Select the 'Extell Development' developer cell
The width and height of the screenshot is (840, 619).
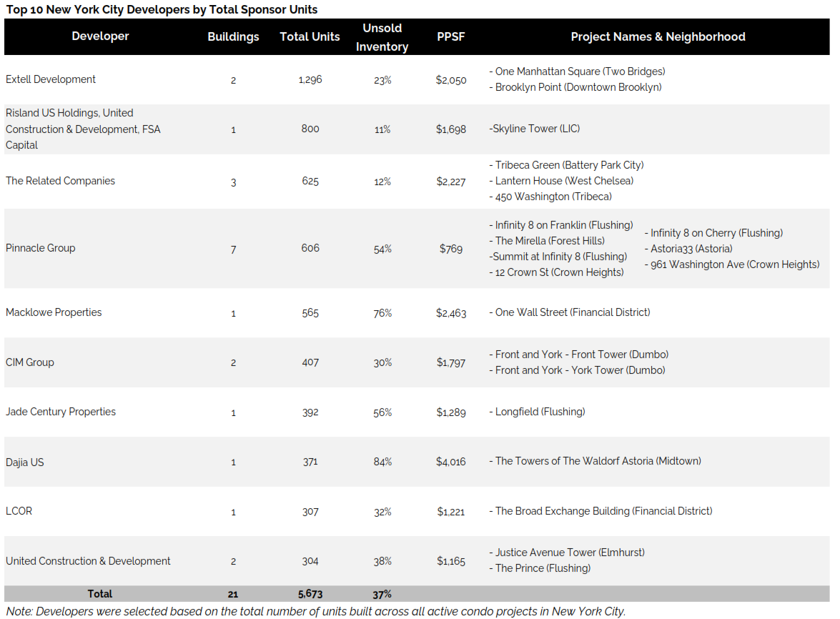(50, 79)
